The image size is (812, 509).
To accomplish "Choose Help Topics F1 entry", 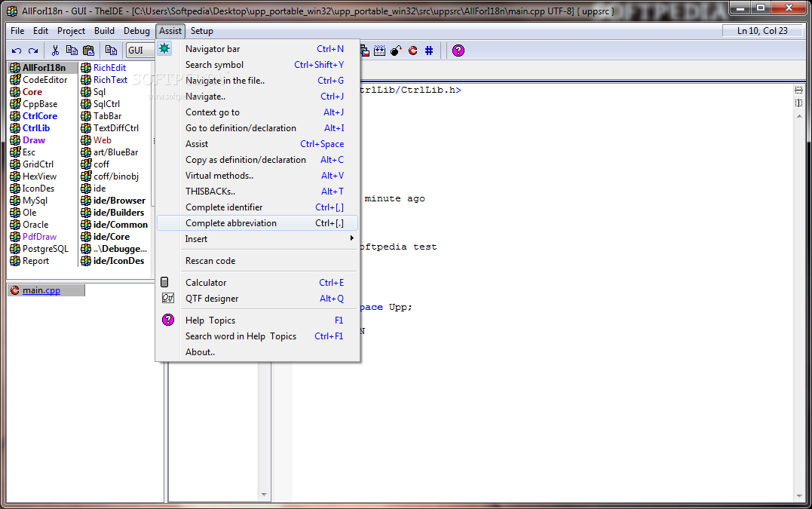I will click(x=257, y=320).
